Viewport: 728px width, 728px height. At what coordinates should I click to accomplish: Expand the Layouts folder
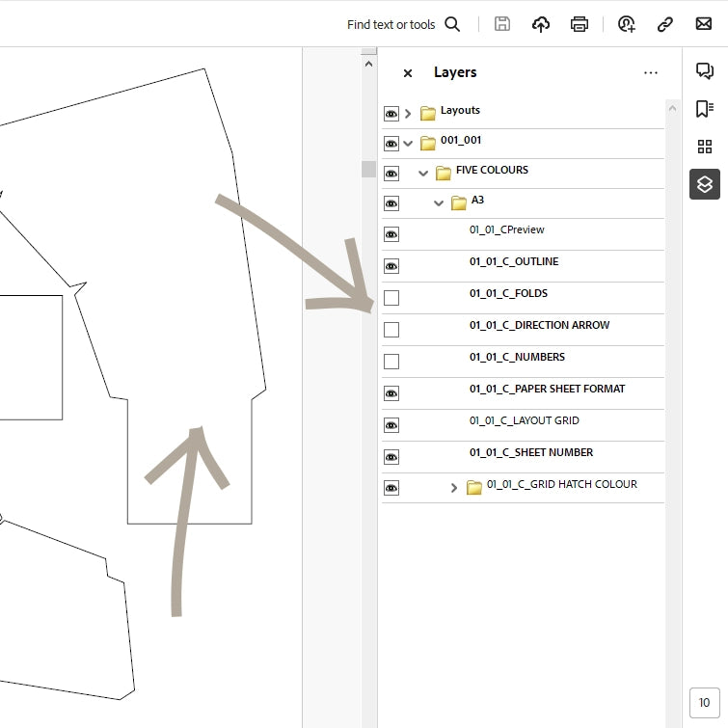408,113
